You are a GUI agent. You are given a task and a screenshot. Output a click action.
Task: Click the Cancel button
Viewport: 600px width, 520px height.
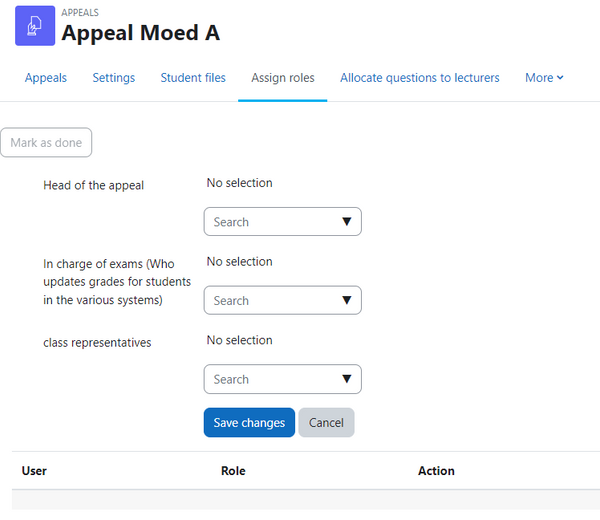326,422
